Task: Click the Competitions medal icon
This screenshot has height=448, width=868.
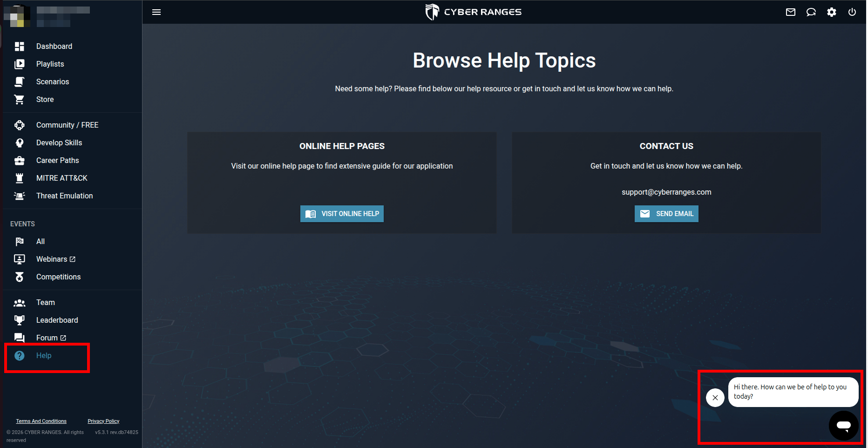Action: coord(20,277)
